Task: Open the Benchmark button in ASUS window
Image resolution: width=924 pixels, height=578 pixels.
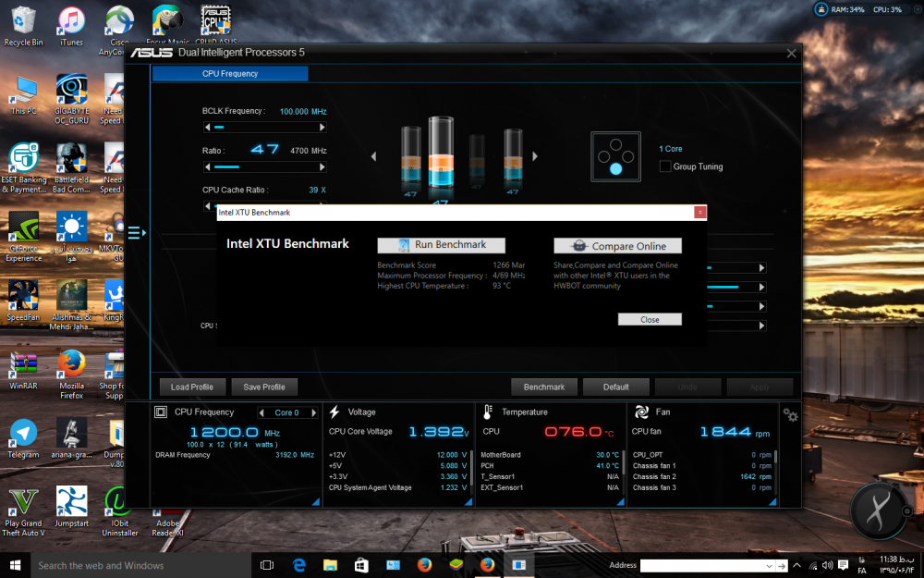Action: 544,387
